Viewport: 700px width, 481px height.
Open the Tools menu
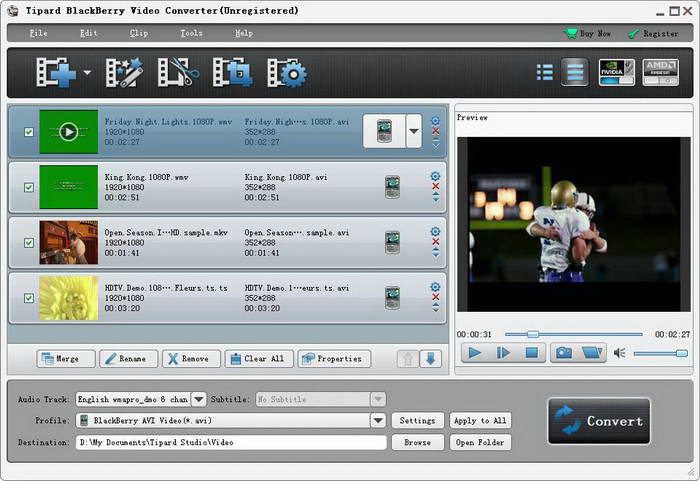click(191, 33)
